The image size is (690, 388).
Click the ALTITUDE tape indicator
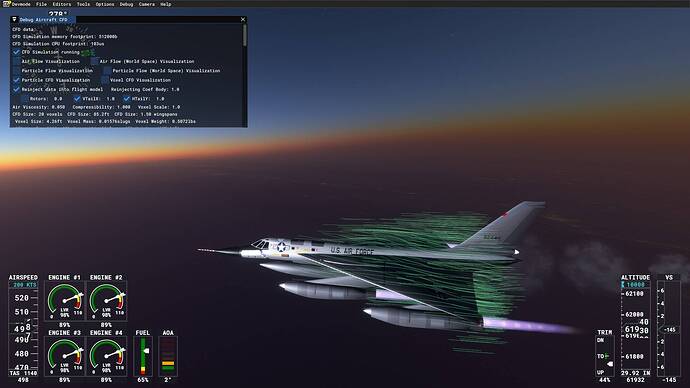click(635, 328)
